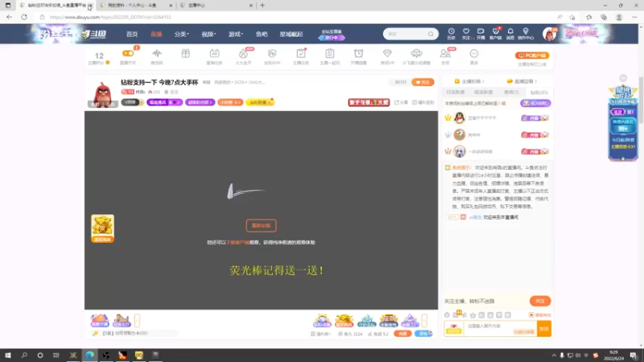Viewport: 644px width, 362px height.
Task: Open the 客户端 client download icon
Action: click(495, 34)
